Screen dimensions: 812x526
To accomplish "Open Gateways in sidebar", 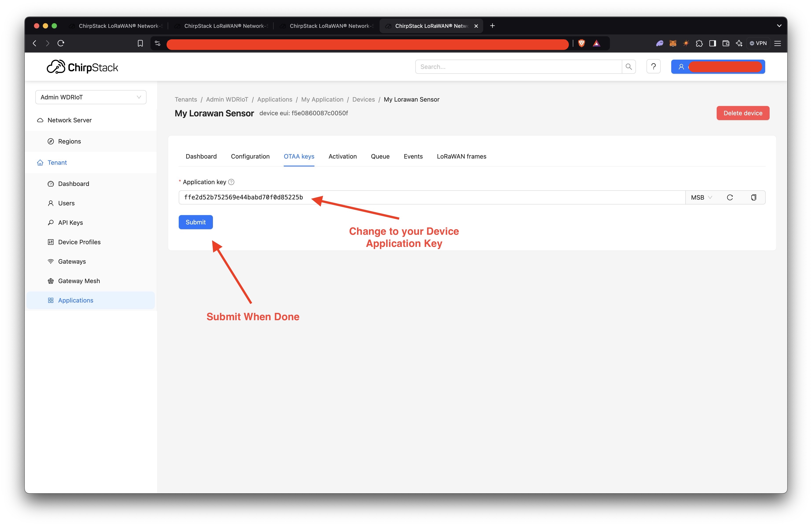I will click(x=91, y=261).
